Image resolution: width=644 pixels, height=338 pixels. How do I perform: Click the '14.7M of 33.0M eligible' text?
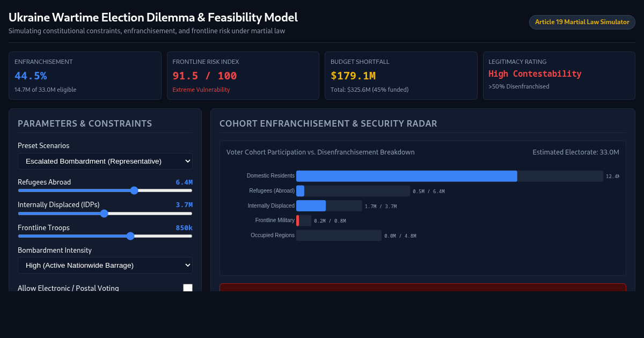pyautogui.click(x=46, y=90)
